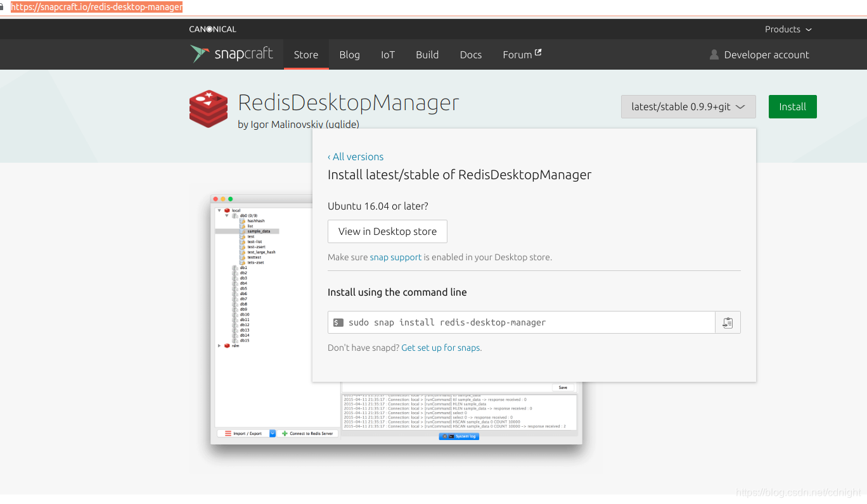
Task: Click Import / Export button in screenshot
Action: [243, 434]
